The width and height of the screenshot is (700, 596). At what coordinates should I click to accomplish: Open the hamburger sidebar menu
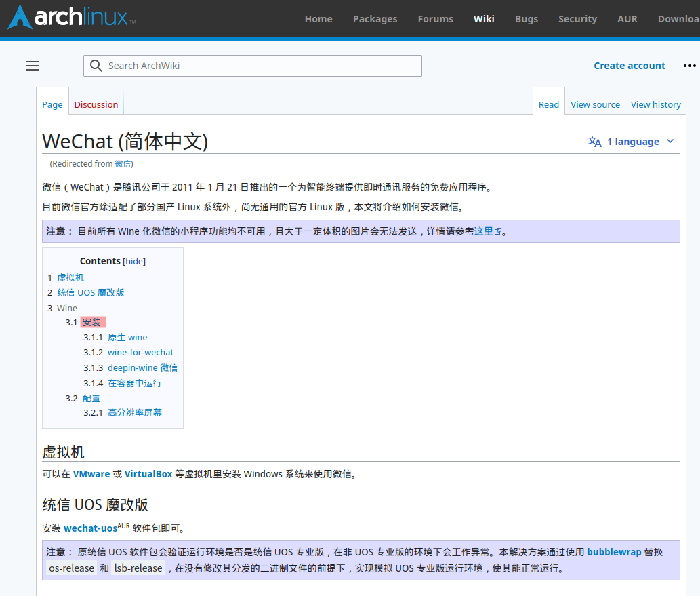(32, 65)
